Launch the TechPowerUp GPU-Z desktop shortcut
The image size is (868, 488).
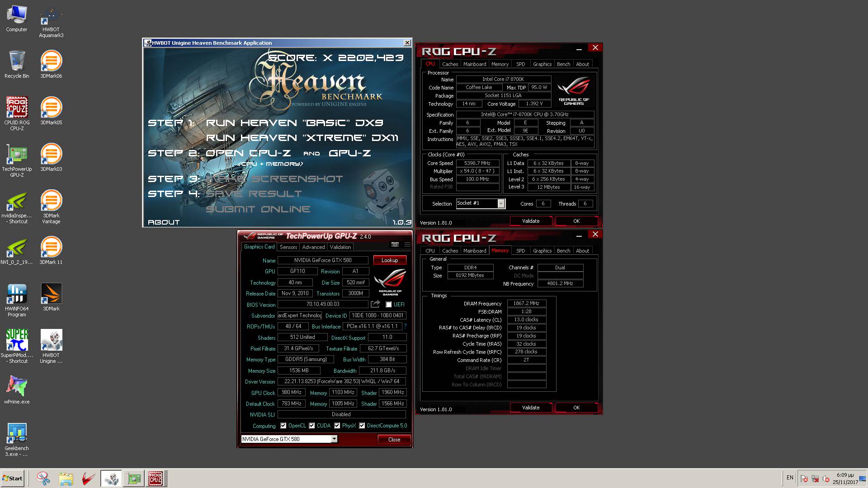(x=17, y=160)
